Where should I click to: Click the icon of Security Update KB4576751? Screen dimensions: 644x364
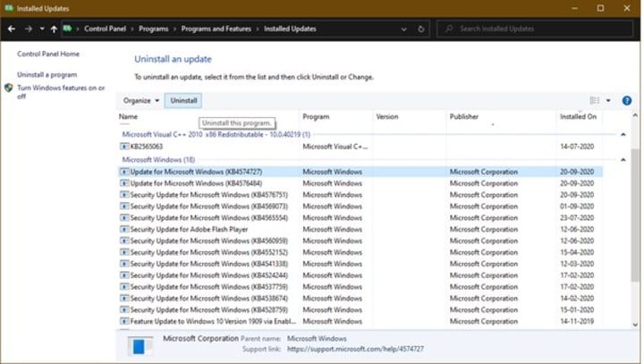click(x=124, y=195)
